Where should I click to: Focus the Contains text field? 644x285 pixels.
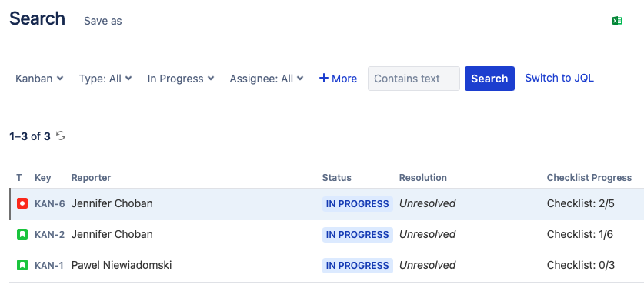[414, 79]
